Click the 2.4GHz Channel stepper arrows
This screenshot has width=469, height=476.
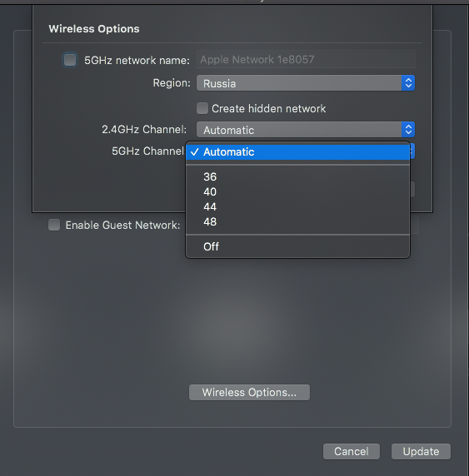[x=408, y=130]
